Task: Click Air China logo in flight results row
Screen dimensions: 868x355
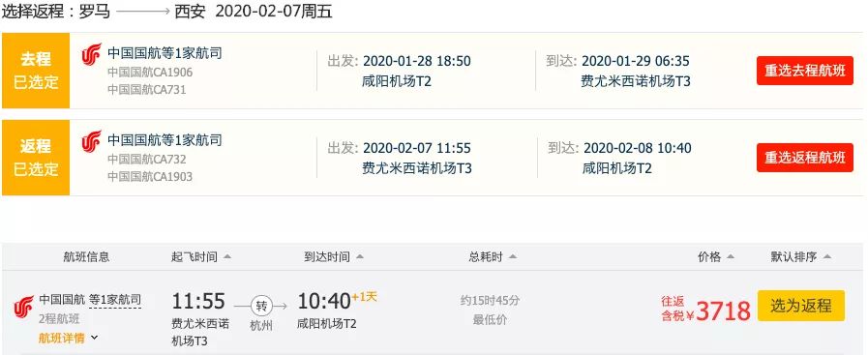Action: (24, 307)
